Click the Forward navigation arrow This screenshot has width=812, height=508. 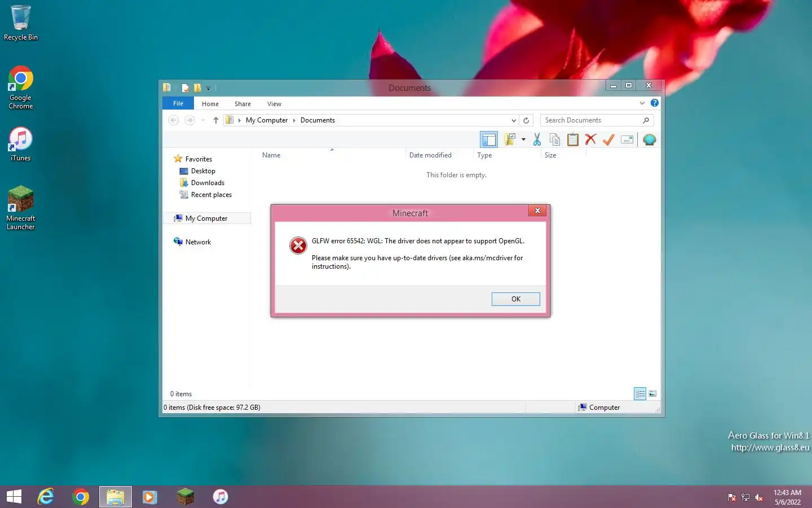coord(189,120)
